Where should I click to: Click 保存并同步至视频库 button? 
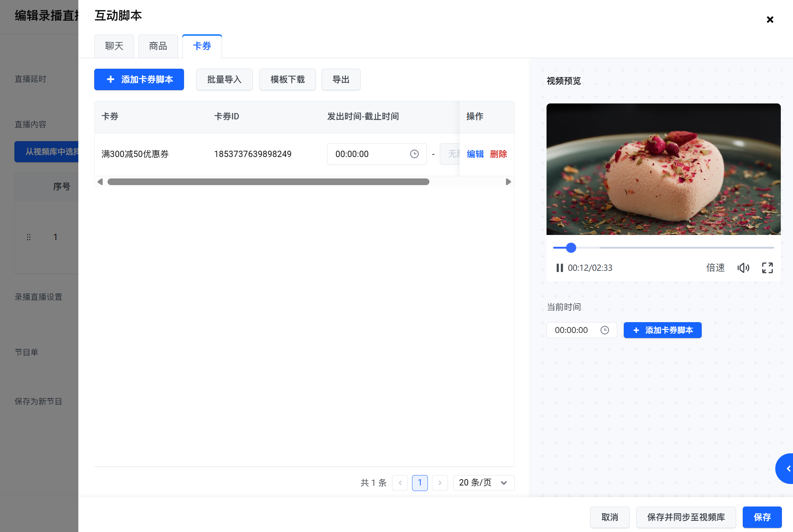(686, 517)
